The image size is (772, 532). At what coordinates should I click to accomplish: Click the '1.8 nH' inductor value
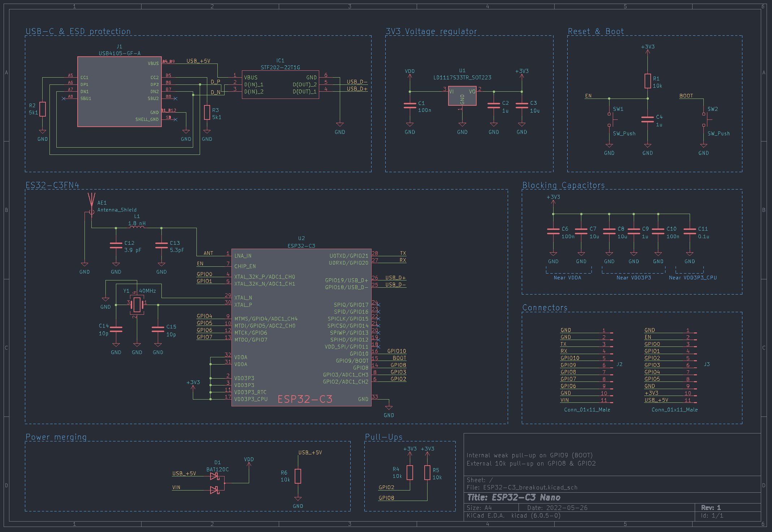tap(137, 223)
